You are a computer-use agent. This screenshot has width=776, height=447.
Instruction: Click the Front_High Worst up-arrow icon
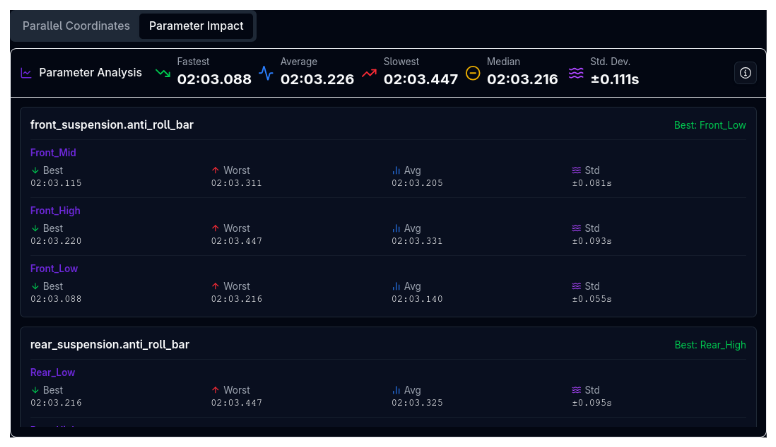click(x=215, y=229)
